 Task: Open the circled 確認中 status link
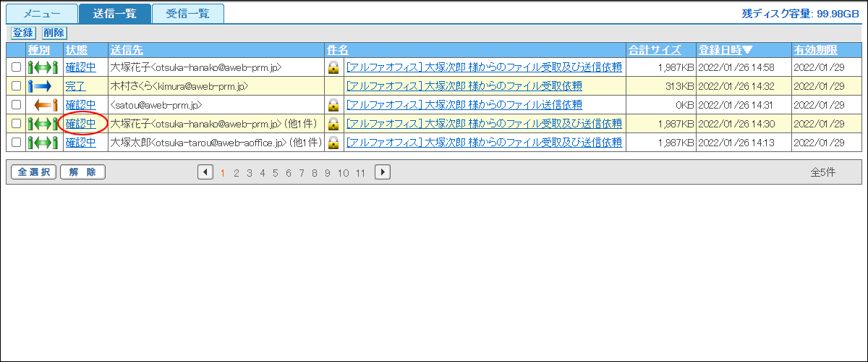point(80,124)
